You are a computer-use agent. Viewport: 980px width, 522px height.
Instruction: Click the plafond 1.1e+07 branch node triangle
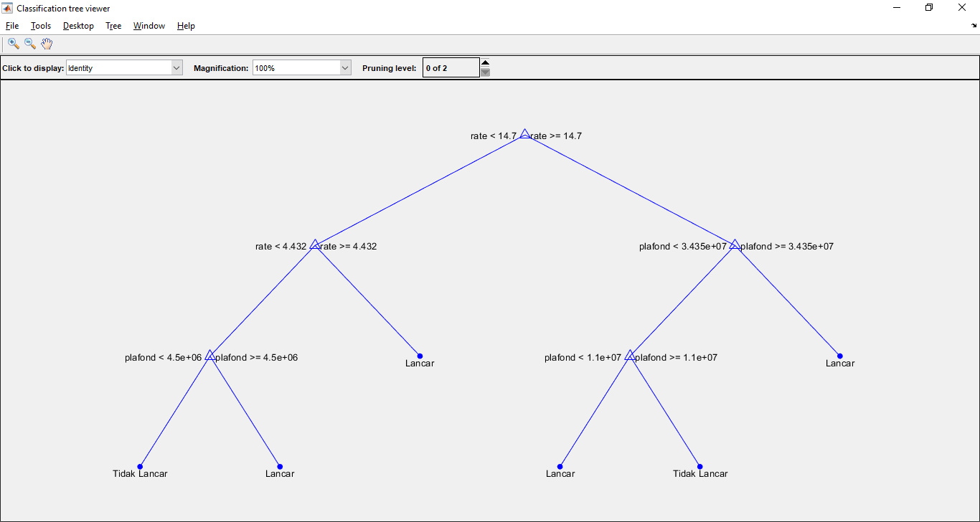click(x=630, y=356)
